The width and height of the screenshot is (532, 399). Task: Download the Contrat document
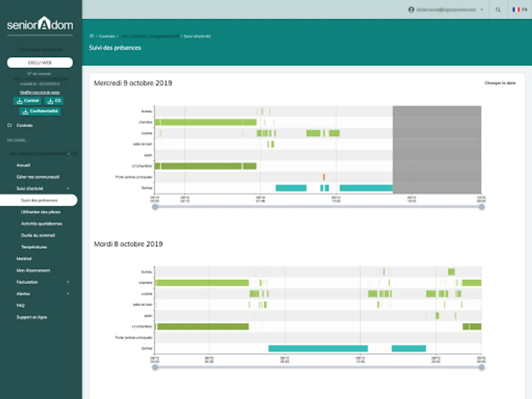pos(28,101)
